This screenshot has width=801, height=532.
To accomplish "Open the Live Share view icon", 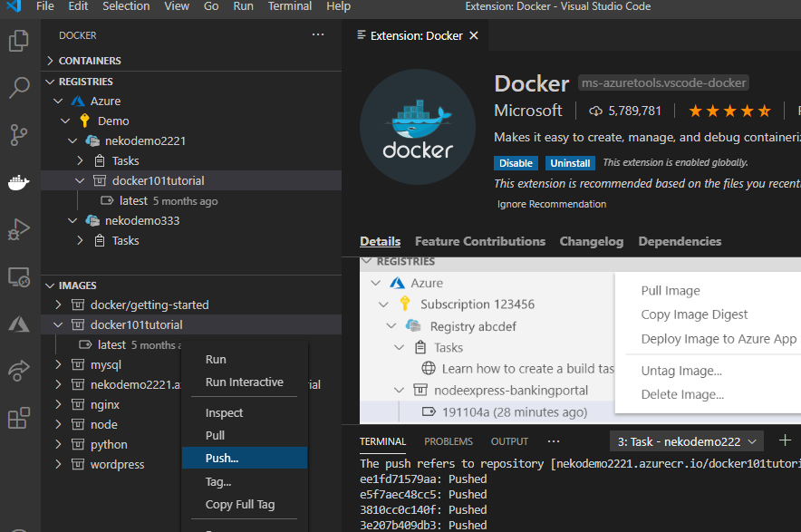I will click(19, 371).
